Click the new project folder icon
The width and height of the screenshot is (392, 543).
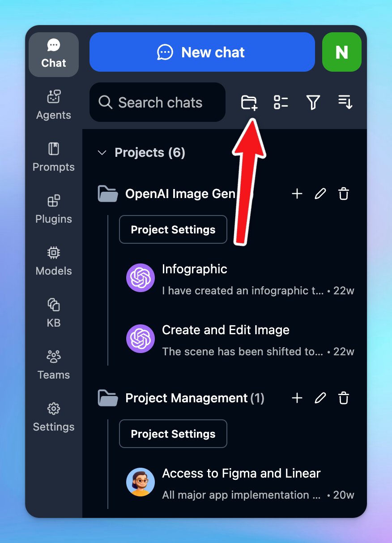249,103
